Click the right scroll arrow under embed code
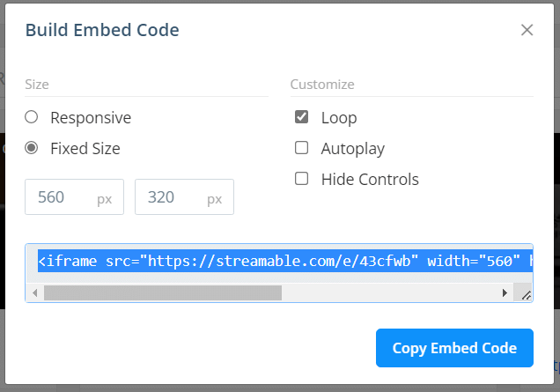 [x=505, y=293]
